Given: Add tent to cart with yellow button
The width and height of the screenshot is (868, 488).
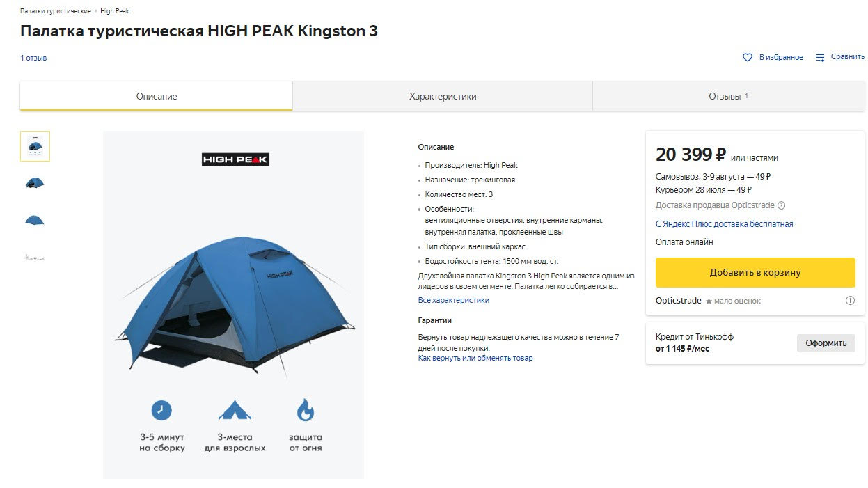Looking at the screenshot, I should point(755,272).
